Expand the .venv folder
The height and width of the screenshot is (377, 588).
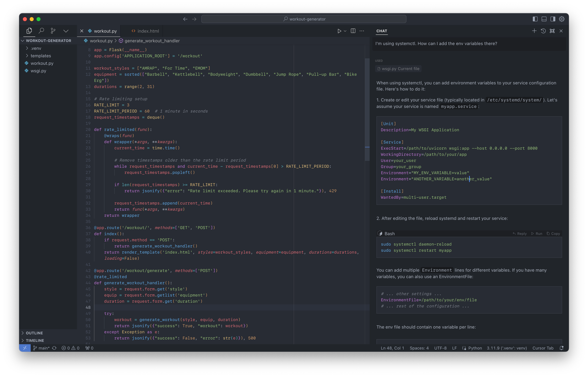click(x=36, y=48)
